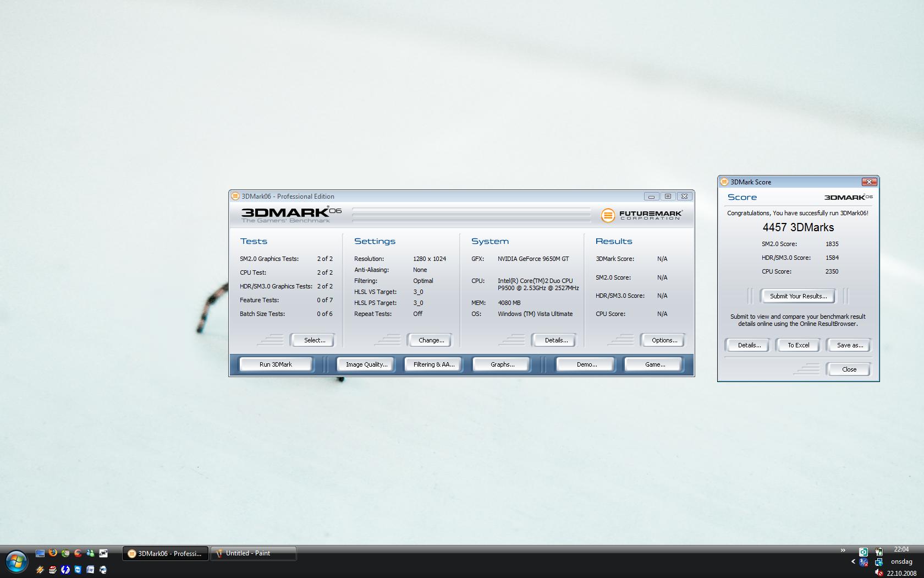The image size is (924, 578).
Task: Click the taskbar clock 22:04
Action: pos(901,549)
